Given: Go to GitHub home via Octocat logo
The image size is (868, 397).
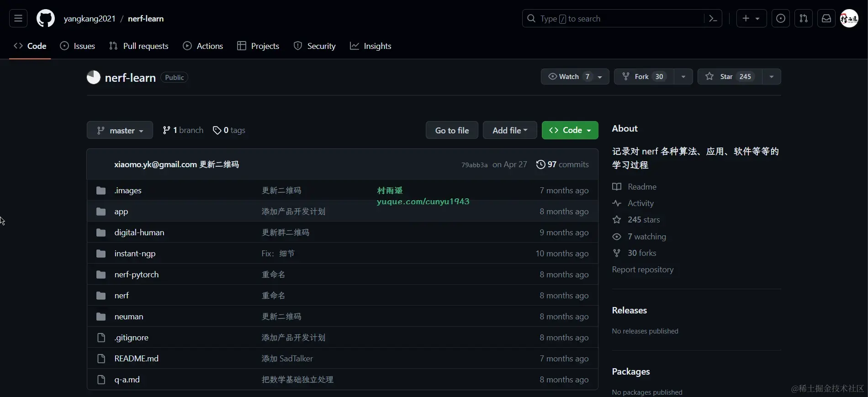Looking at the screenshot, I should coord(46,18).
